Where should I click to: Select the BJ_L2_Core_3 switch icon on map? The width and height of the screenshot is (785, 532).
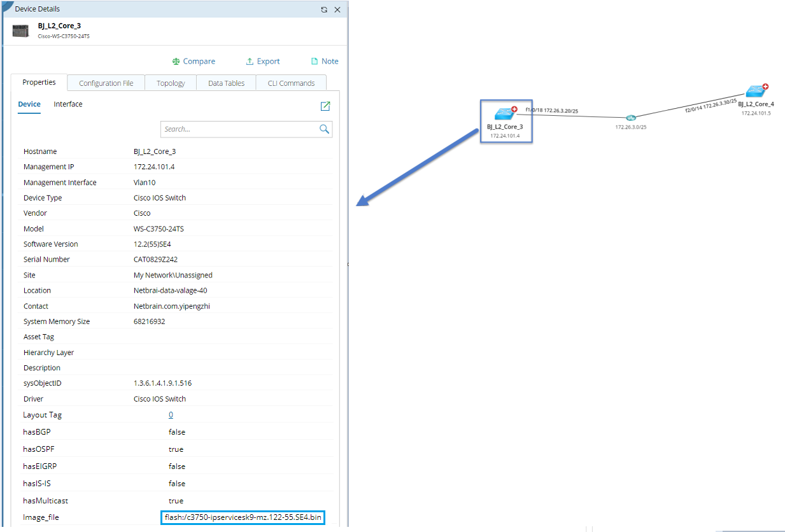tap(505, 113)
